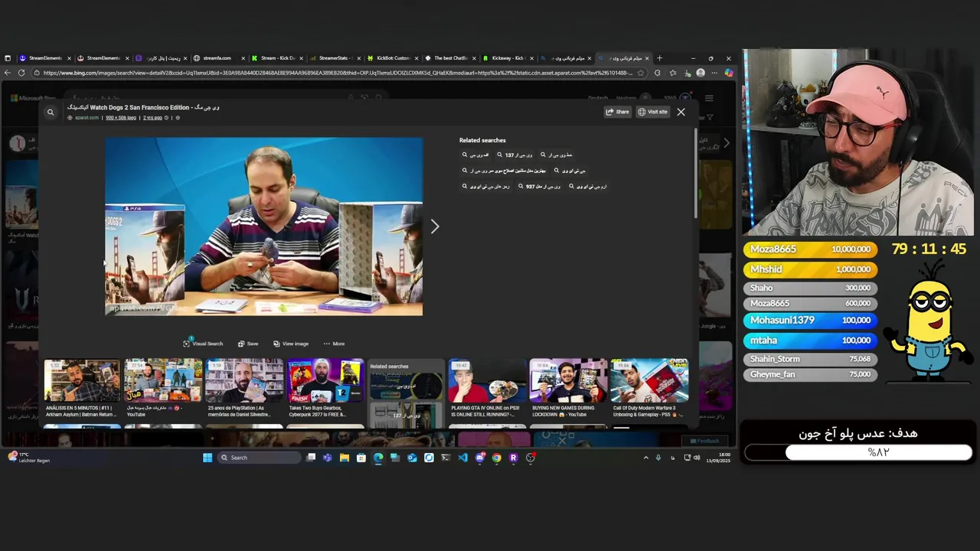Open Outlook from taskbar
Image resolution: width=980 pixels, height=551 pixels.
(412, 458)
